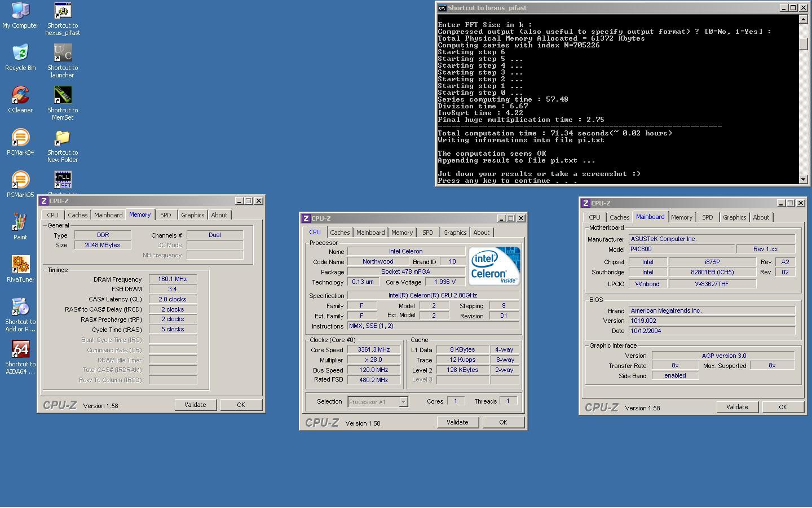Click the P4C800 model field
812x508 pixels.
click(x=682, y=249)
